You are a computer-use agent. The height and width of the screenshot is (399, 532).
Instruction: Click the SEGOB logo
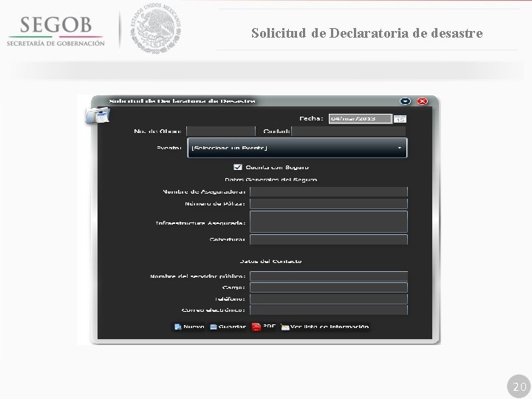pyautogui.click(x=56, y=31)
